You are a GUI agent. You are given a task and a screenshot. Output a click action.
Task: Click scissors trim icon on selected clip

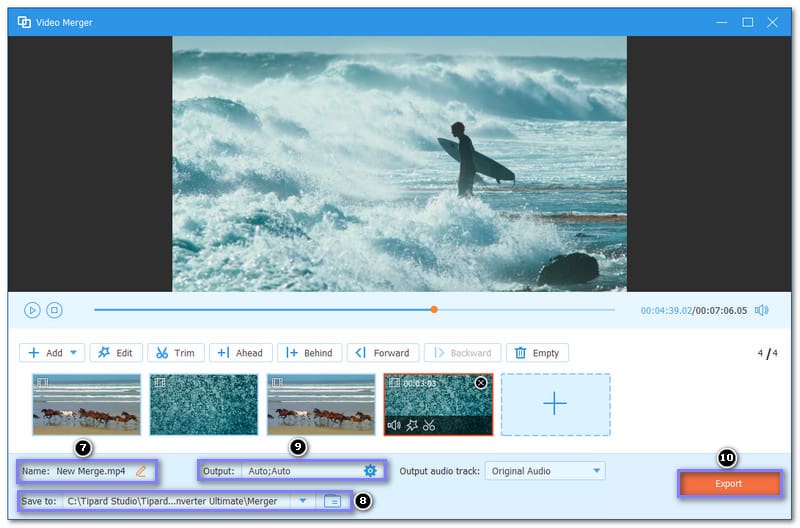pos(429,425)
